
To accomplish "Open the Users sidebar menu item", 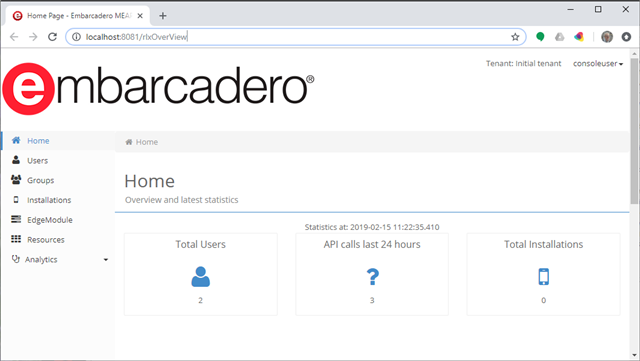I will click(x=58, y=160).
